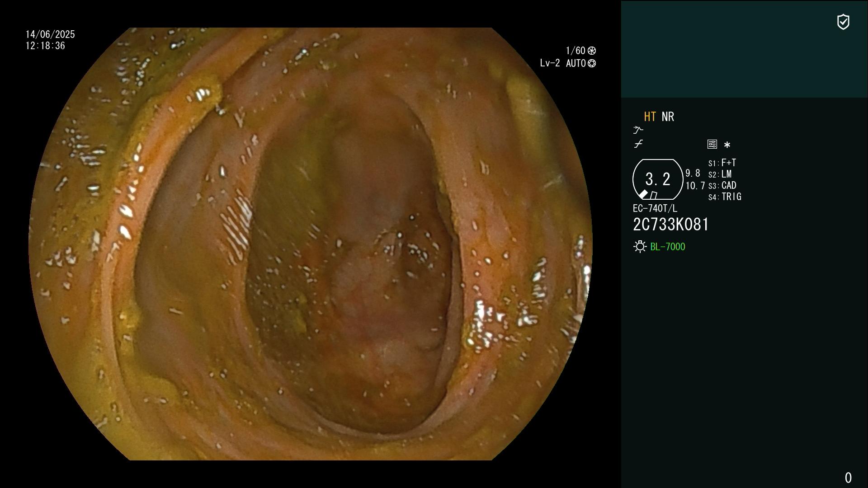Click the NR noise reduction label

(668, 117)
